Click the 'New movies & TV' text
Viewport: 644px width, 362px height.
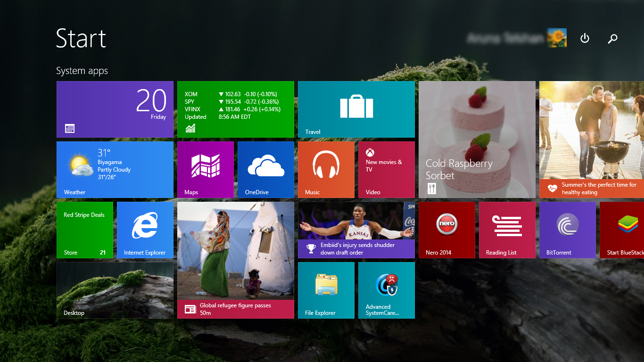click(x=384, y=166)
